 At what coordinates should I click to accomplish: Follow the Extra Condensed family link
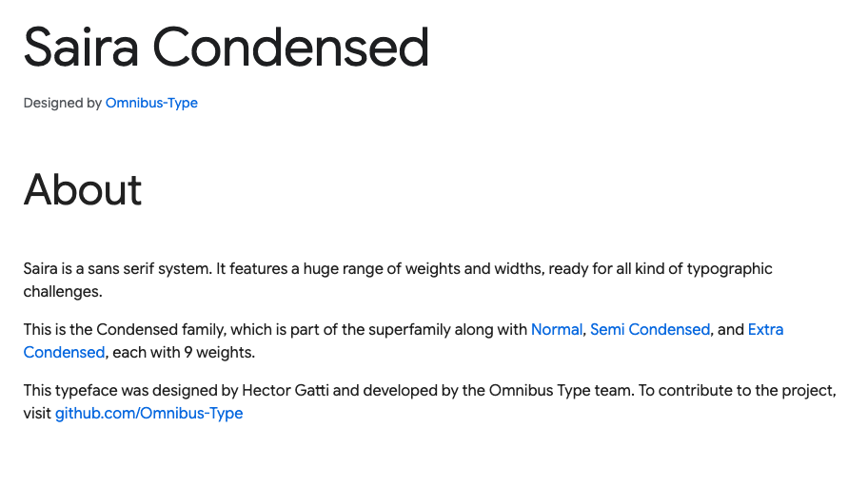[x=765, y=329]
